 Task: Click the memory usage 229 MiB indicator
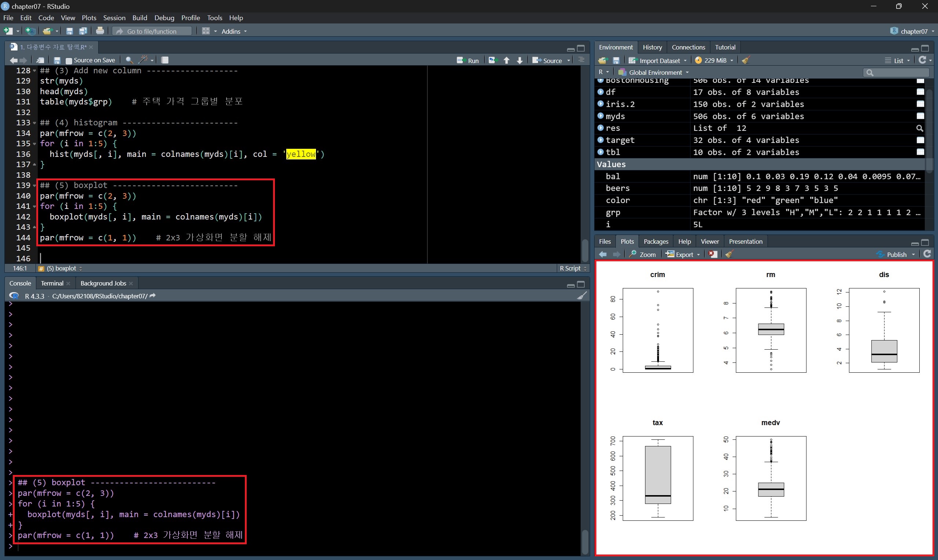pos(714,60)
